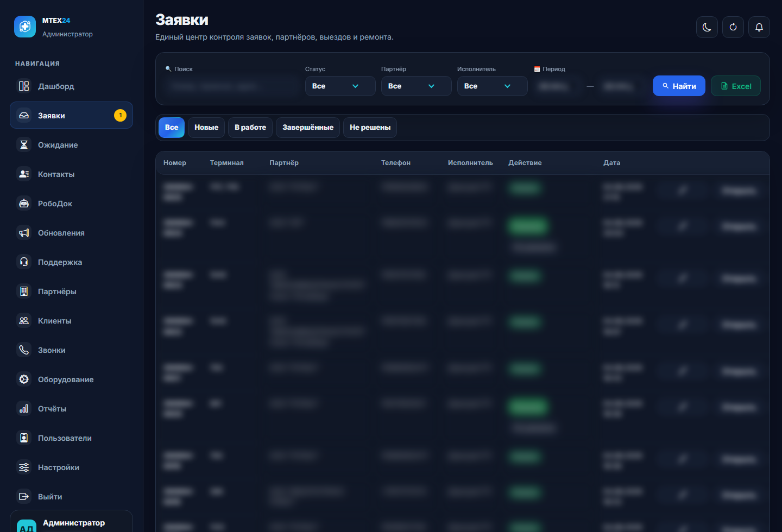Open Поддержка headset icon
Viewport: 782px width, 532px height.
coord(24,262)
